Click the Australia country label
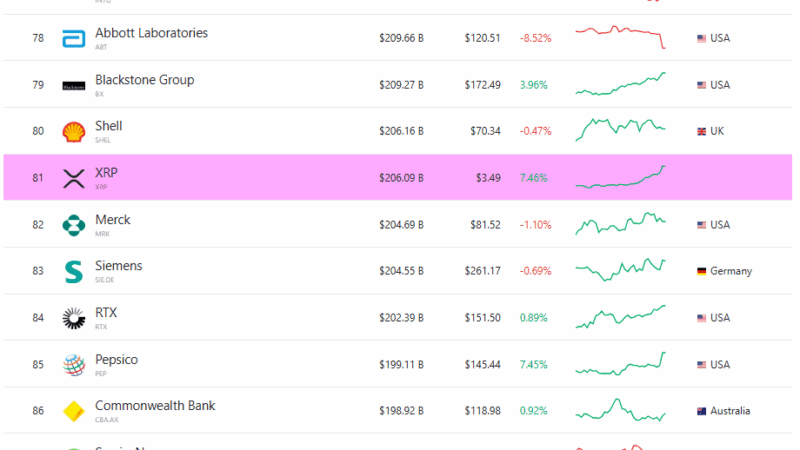 pyautogui.click(x=730, y=411)
